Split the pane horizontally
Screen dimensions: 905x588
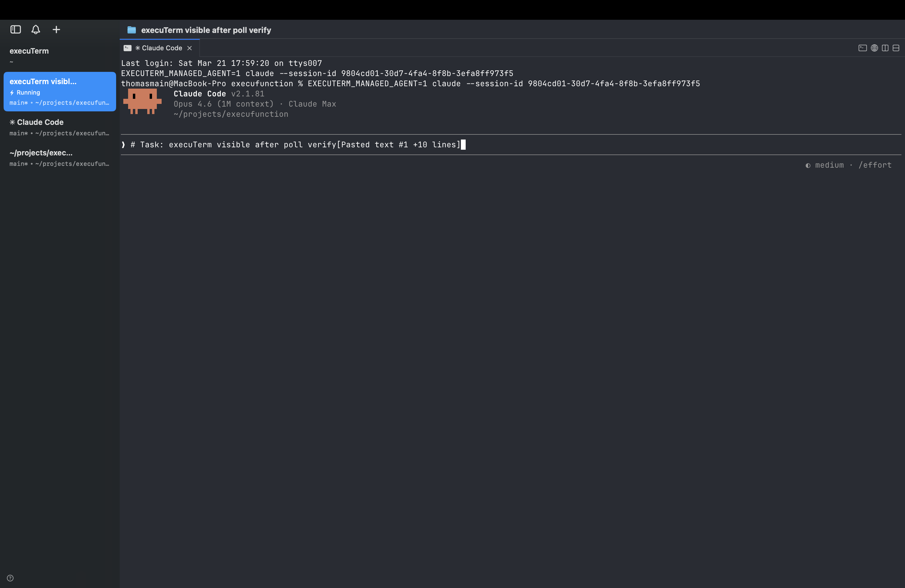point(896,48)
